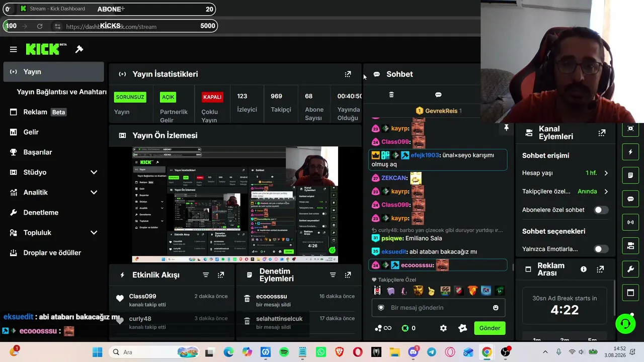
Task: Click the speech bubble icon in Sohbet toolbar
Action: (x=438, y=95)
